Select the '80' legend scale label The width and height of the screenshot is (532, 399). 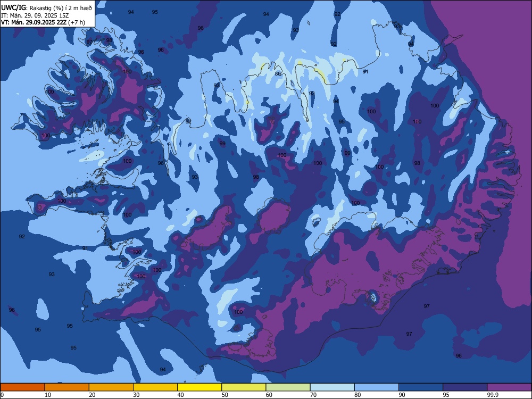(358, 395)
